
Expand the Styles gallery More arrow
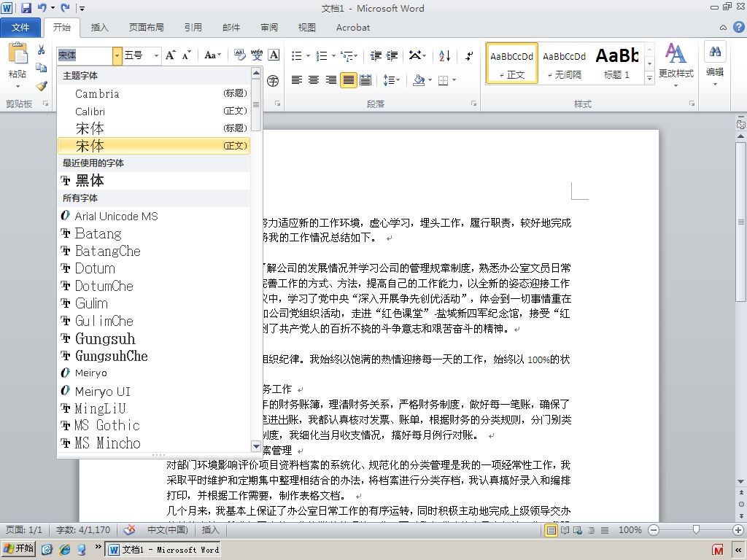point(649,78)
